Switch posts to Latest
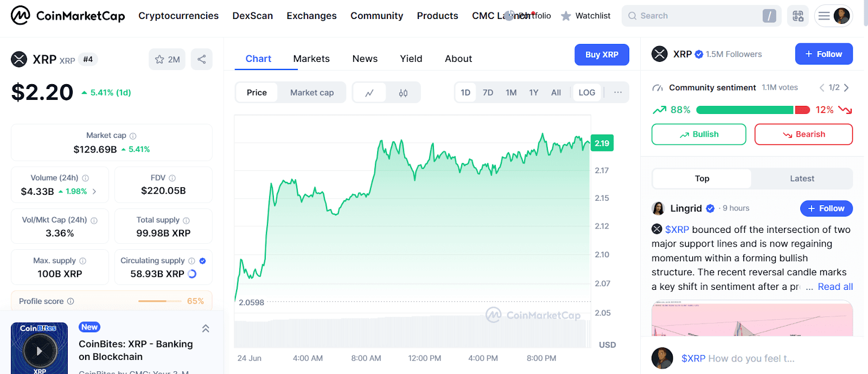 coord(802,179)
